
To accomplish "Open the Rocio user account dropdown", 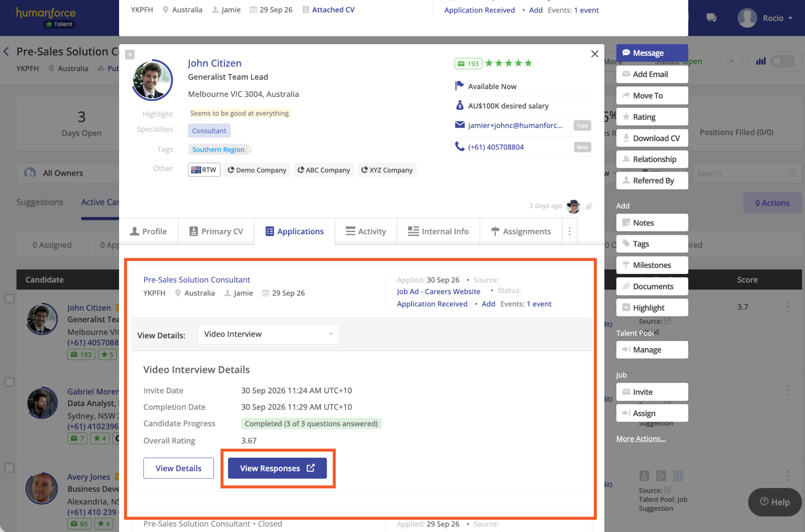I will [765, 18].
